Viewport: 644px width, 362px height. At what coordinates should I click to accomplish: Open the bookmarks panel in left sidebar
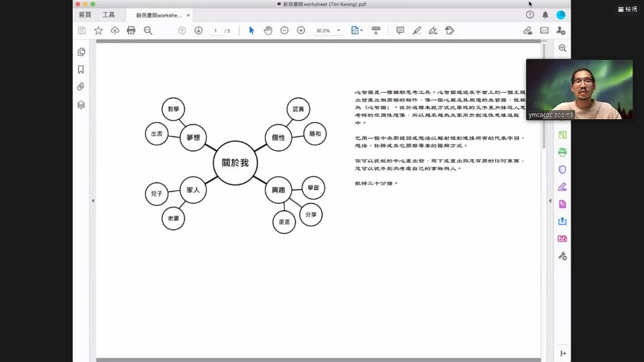81,70
